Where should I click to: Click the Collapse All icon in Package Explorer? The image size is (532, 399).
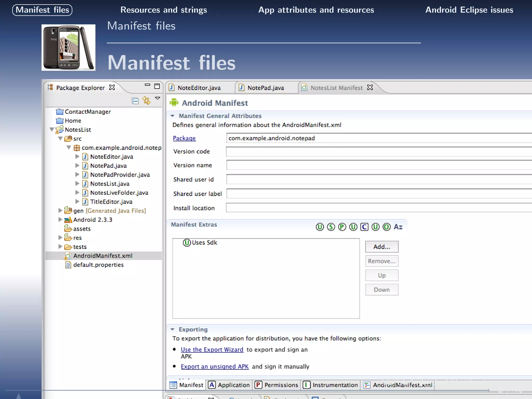tap(135, 101)
